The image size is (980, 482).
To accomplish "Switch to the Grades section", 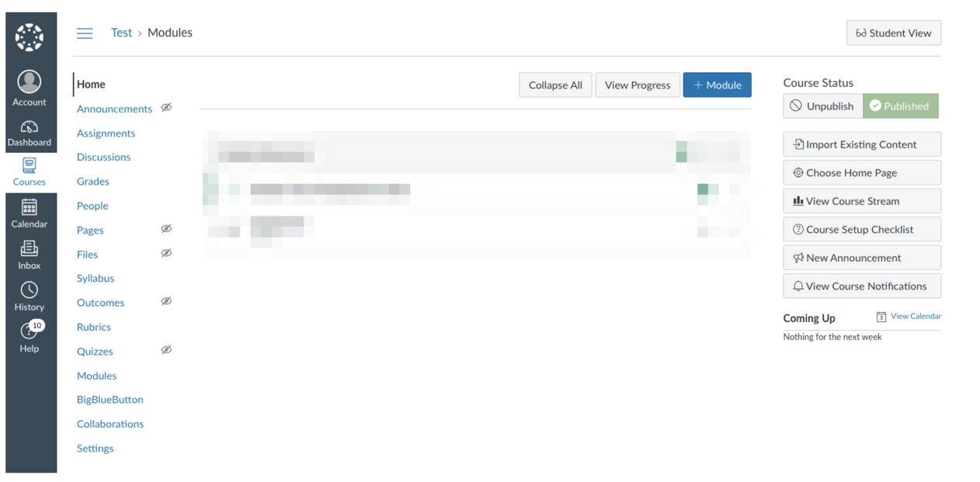I will [92, 181].
